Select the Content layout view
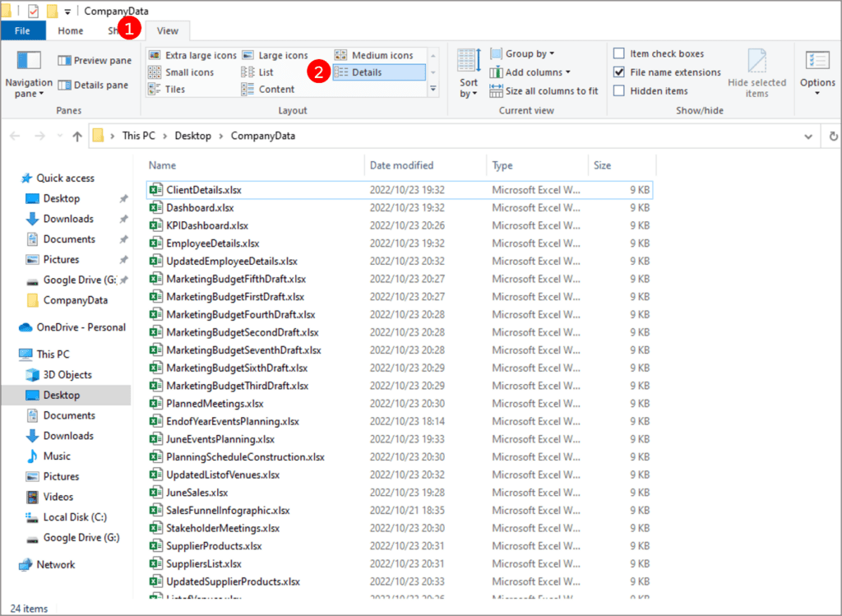Screen dimensions: 842x616 point(285,89)
